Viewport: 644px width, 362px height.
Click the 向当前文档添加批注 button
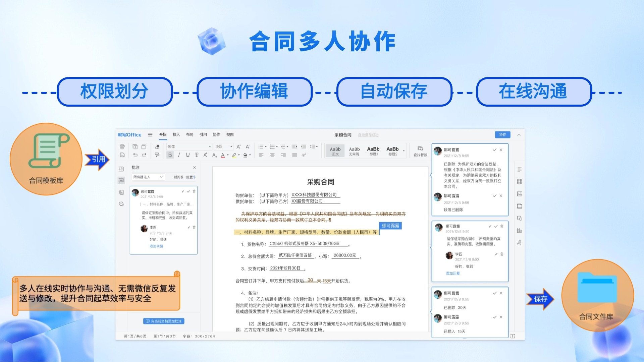[x=164, y=321]
